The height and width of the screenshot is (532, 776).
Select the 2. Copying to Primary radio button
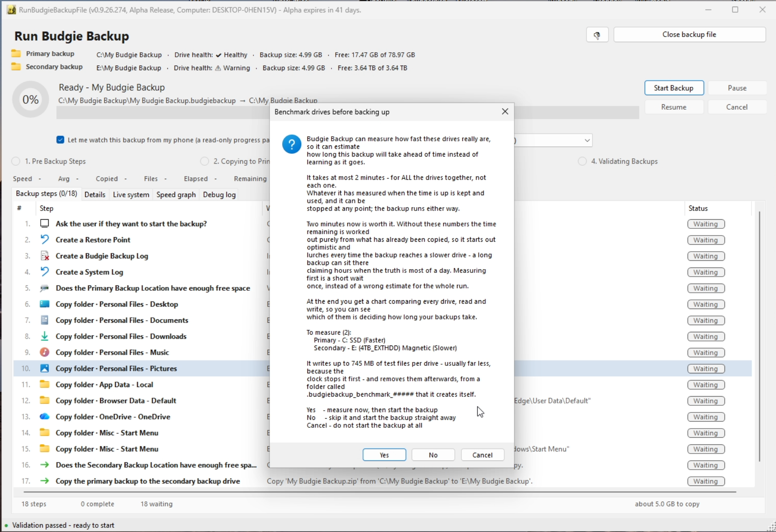[x=204, y=161]
